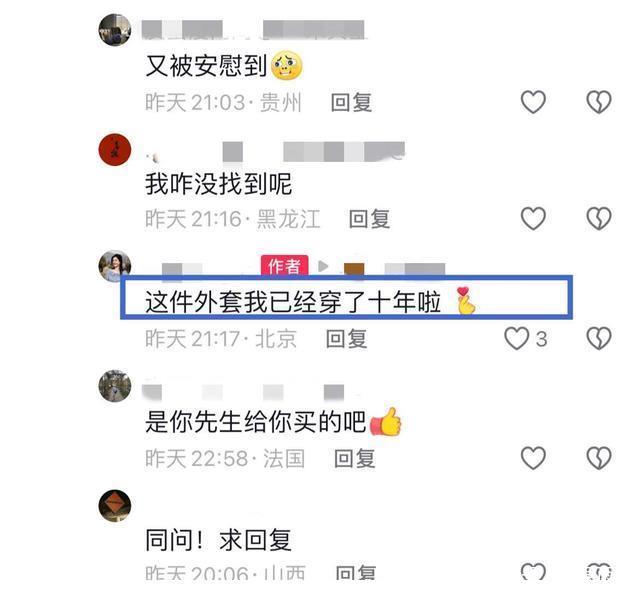This screenshot has height=590, width=640.
Task: Reply to the comment from 法国
Action: pyautogui.click(x=354, y=458)
